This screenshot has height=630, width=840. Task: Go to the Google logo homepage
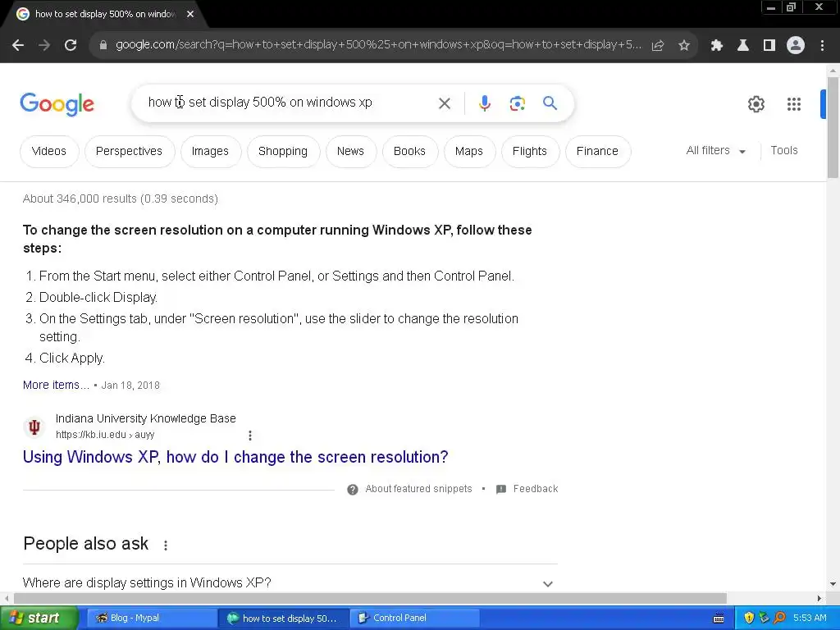pyautogui.click(x=57, y=104)
